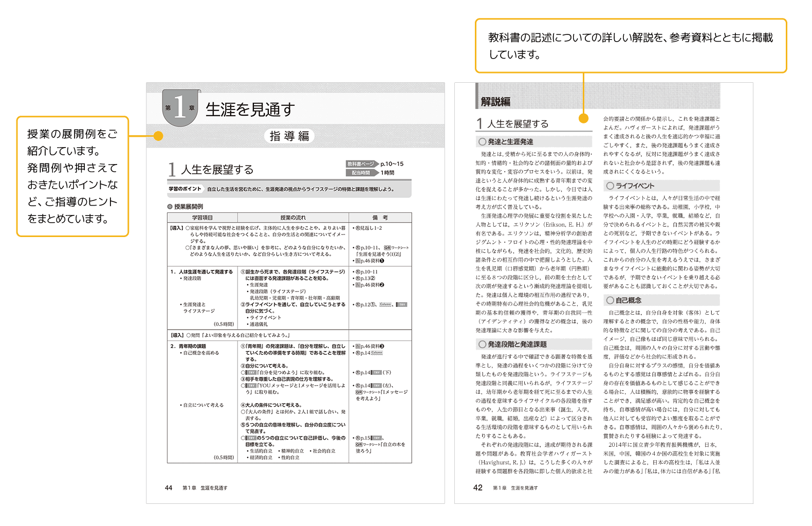Click the Chapter 1 shield badge
Image resolution: width=812 pixels, height=526 pixels.
pos(180,107)
